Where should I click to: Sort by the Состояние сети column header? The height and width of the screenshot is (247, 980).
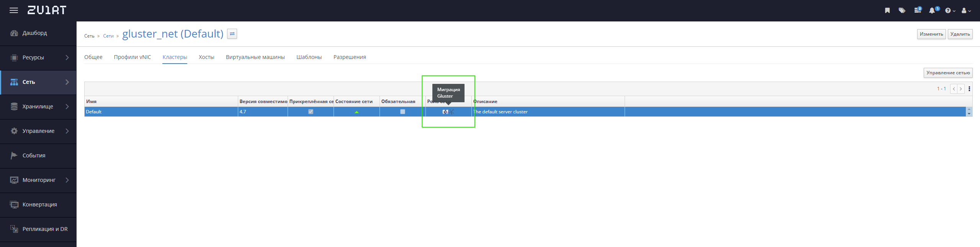(357, 101)
